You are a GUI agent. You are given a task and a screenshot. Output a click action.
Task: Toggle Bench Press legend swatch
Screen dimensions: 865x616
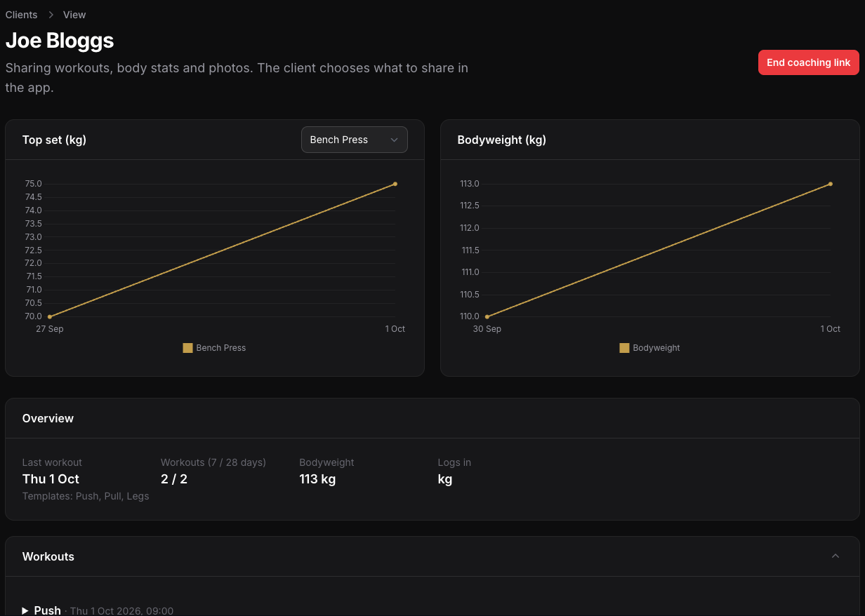click(187, 348)
